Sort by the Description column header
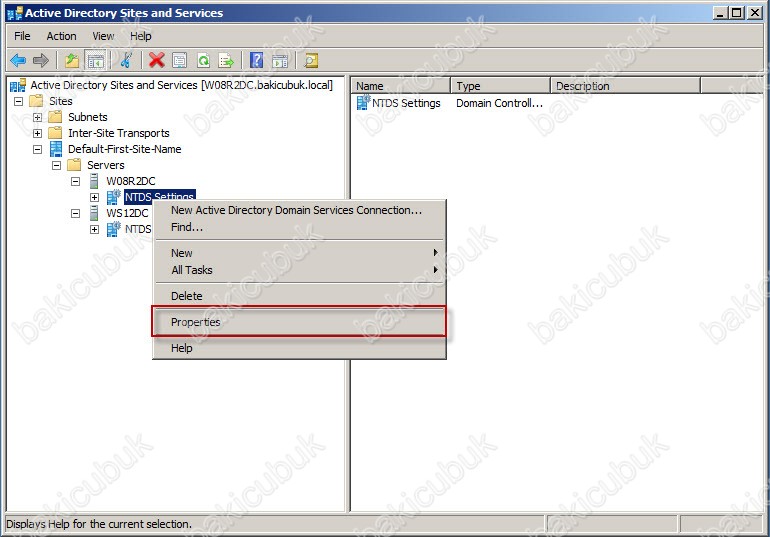 pos(626,86)
